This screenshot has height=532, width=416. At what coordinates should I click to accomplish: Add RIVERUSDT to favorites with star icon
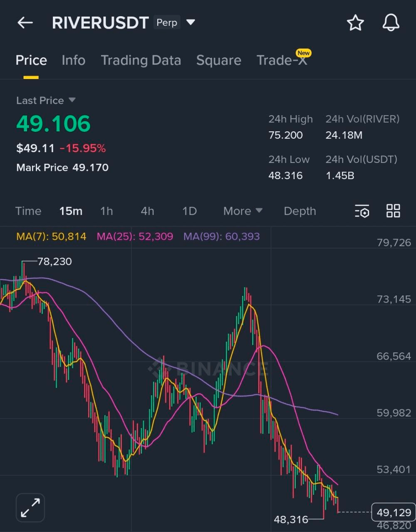coord(355,23)
